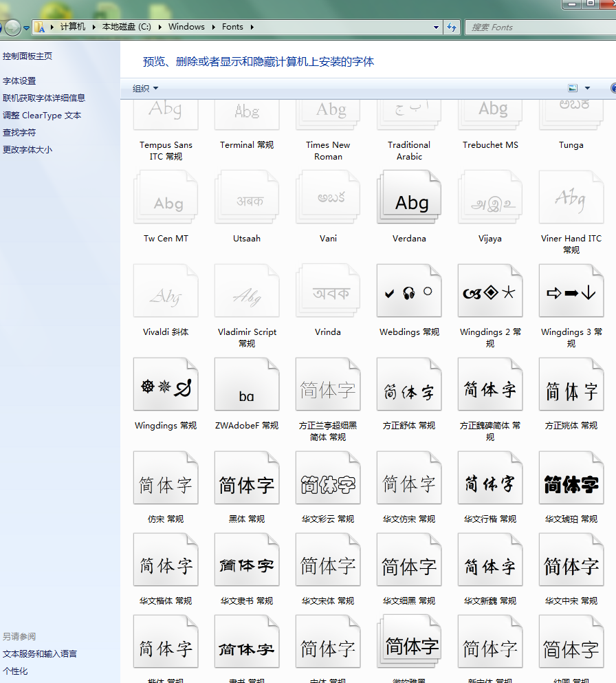616x683 pixels.
Task: Select the Vijaya font icon
Action: pos(490,197)
